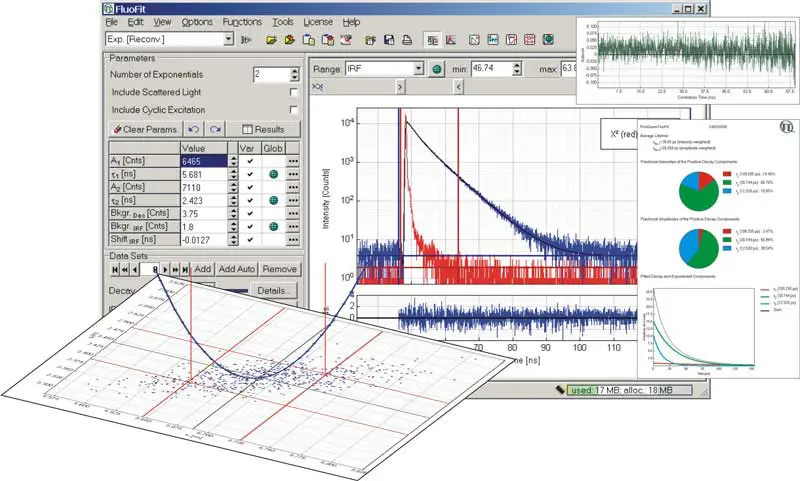Click the diagonal-line plot toolbar icon
800x481 pixels.
474,39
